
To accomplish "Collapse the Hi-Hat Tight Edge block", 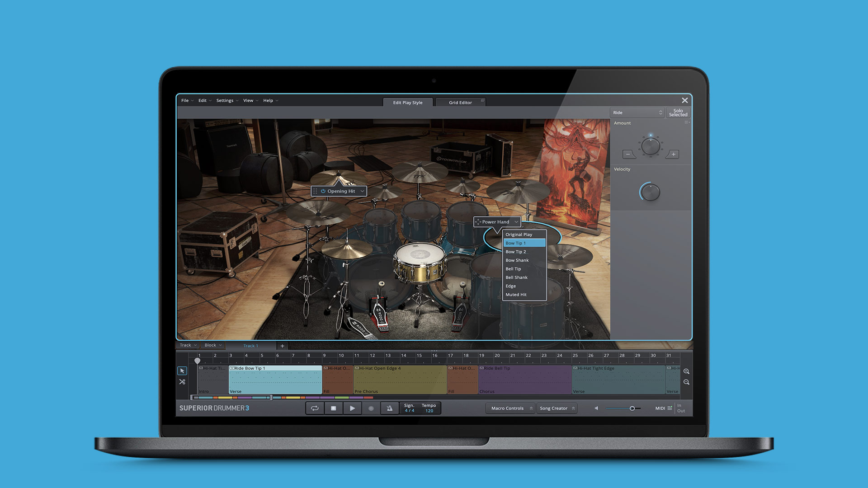I will (575, 368).
